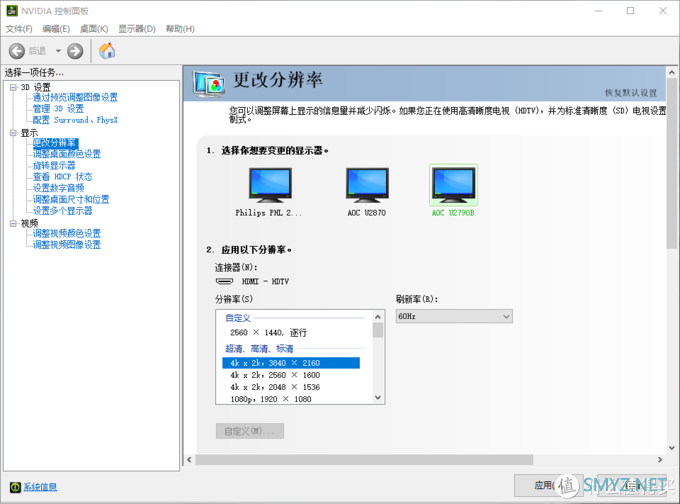680x504 pixels.
Task: Open the 桌面(K) menu
Action: pos(94,29)
